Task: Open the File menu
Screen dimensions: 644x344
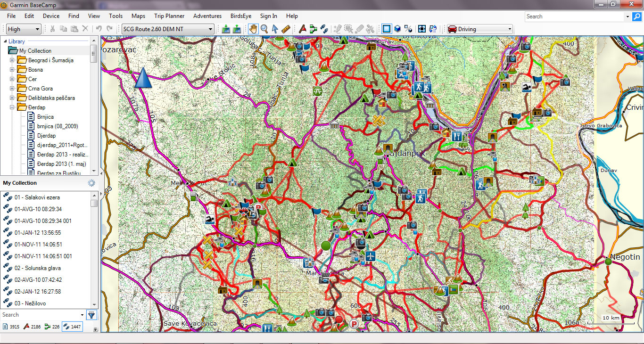Action: coord(11,16)
